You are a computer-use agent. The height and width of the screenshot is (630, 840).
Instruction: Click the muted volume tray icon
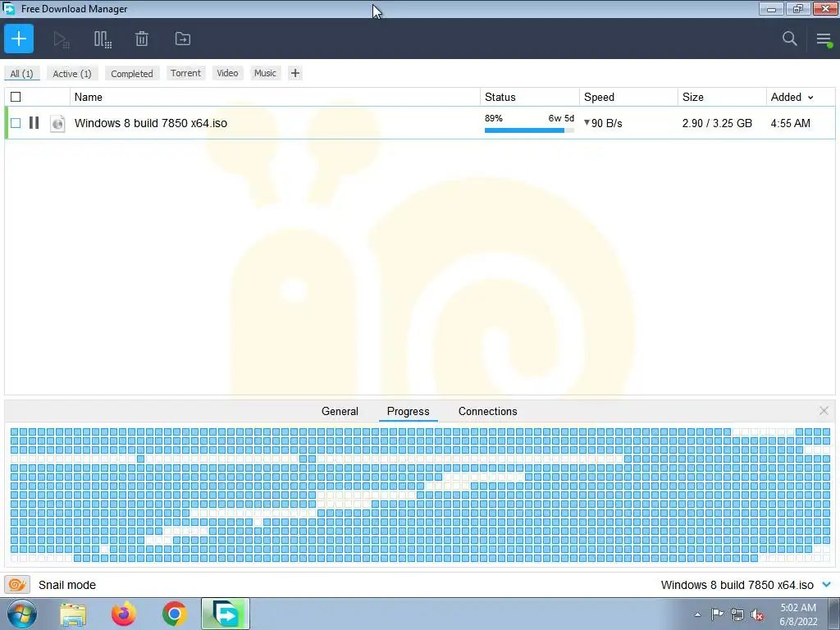point(757,614)
